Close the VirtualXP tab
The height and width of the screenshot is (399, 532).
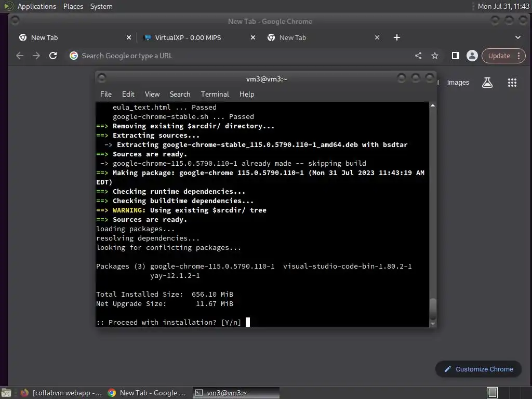click(253, 37)
